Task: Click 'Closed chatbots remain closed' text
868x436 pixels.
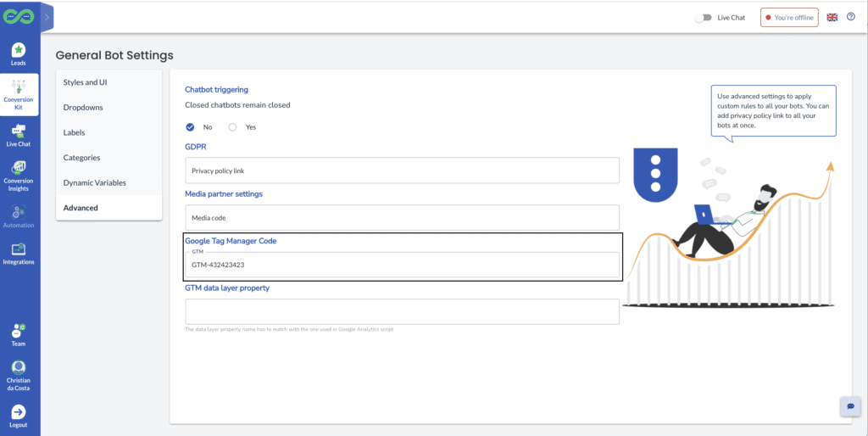Action: pyautogui.click(x=237, y=104)
